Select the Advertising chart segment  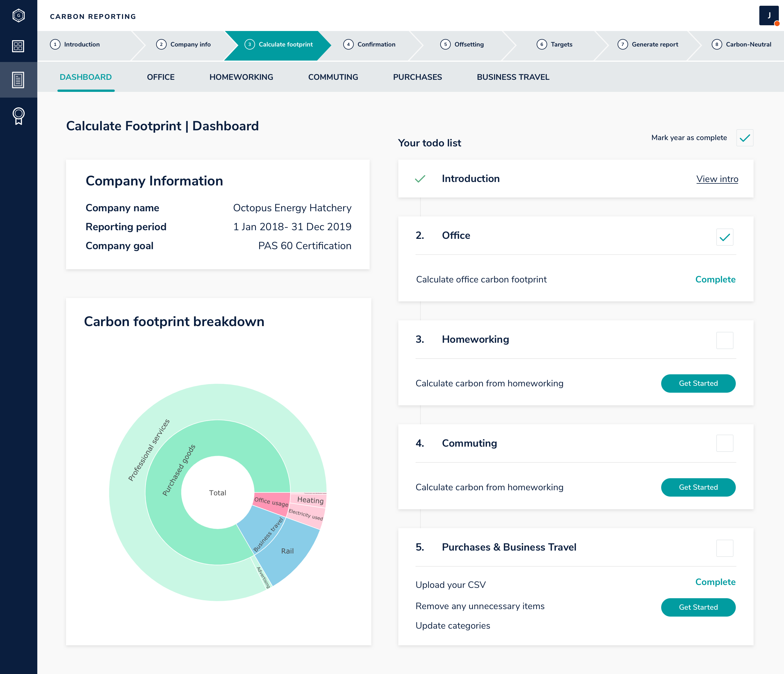(x=264, y=577)
